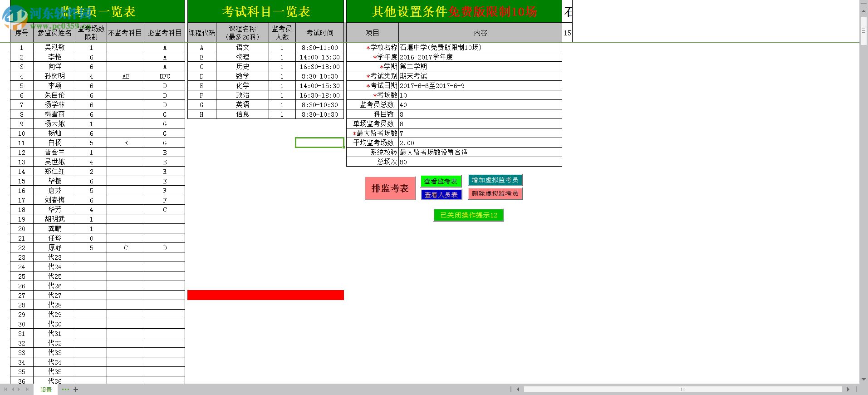Image resolution: width=868 pixels, height=395 pixels.
Task: Click the 8:30-11:00 exam time cell
Action: 319,47
